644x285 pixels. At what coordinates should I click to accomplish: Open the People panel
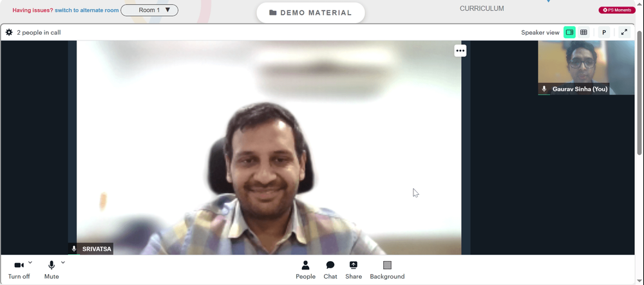pyautogui.click(x=305, y=270)
